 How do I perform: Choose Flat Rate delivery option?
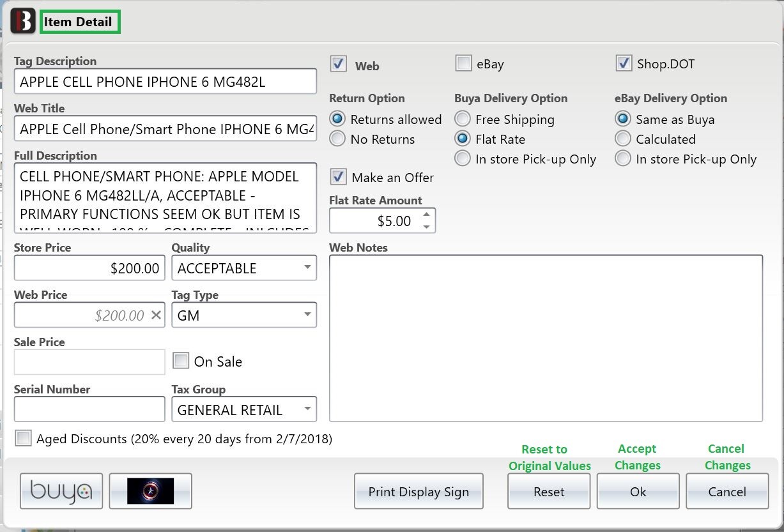pyautogui.click(x=463, y=139)
